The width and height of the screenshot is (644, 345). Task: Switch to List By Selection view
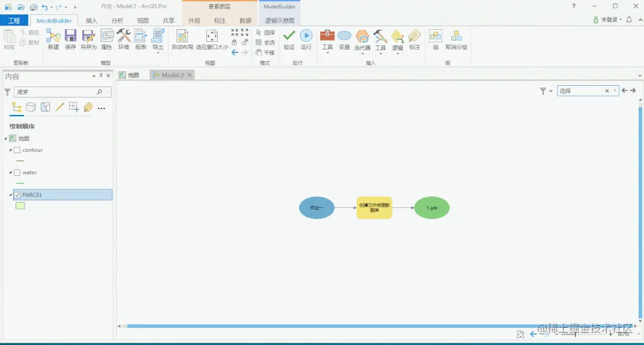tap(45, 107)
